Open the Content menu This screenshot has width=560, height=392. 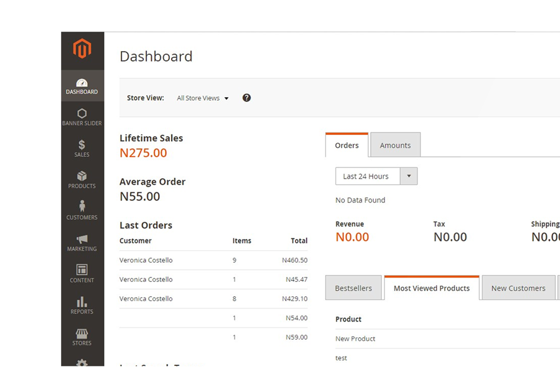click(82, 274)
